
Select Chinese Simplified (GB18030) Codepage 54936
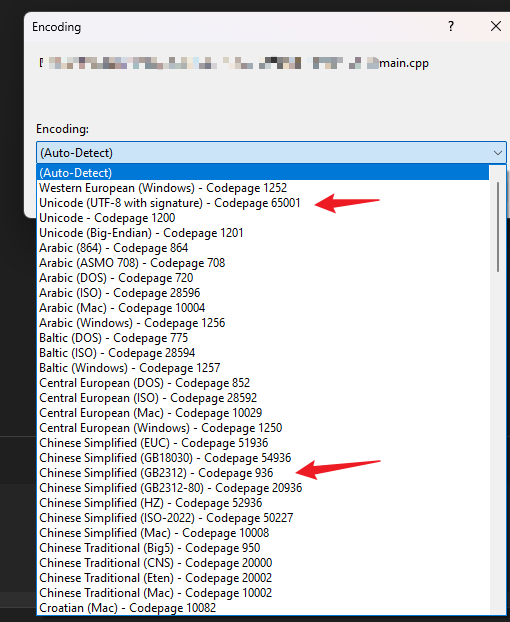point(263,458)
